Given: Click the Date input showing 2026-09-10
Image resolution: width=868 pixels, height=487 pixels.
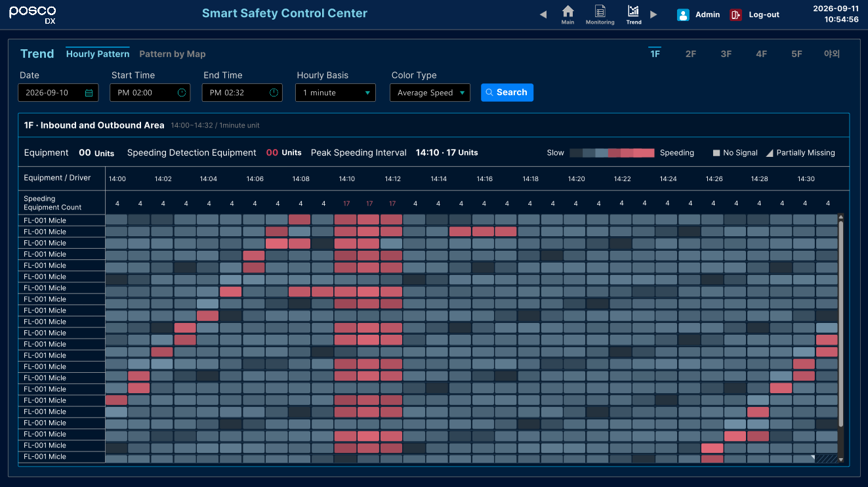Looking at the screenshot, I should (x=58, y=93).
